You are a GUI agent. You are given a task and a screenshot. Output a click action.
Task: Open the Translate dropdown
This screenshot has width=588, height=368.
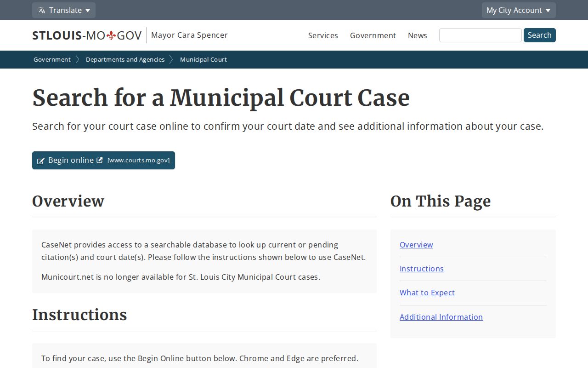[x=64, y=10]
